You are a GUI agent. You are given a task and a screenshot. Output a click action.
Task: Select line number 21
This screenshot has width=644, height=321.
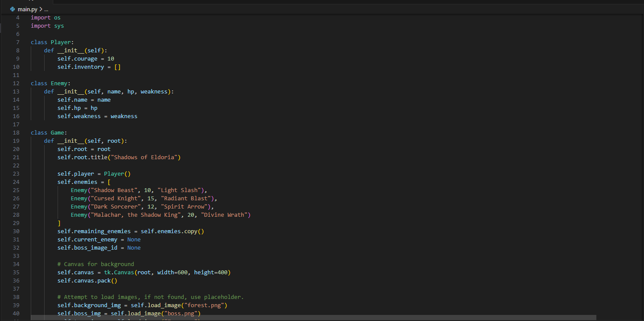coord(16,157)
